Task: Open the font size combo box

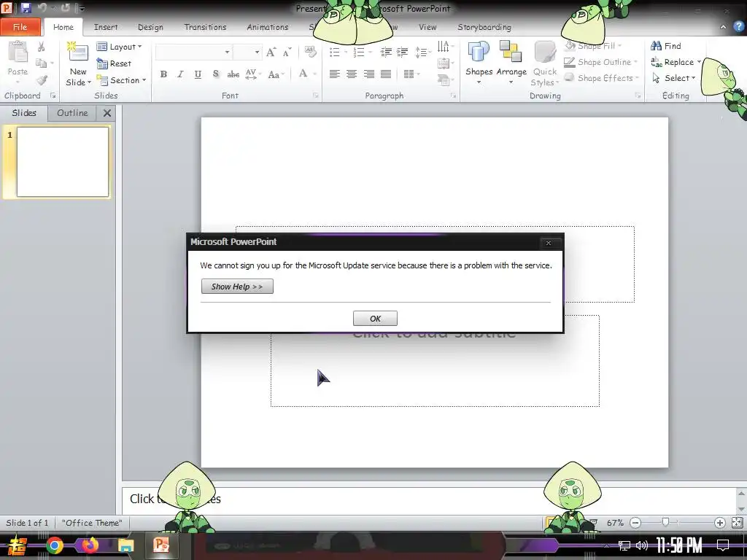Action: (248, 52)
